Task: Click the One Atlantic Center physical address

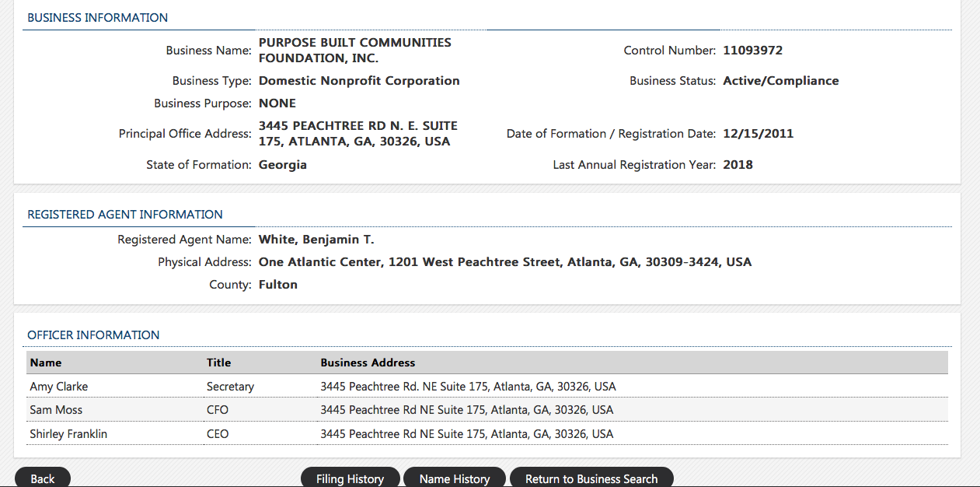Action: tap(505, 262)
